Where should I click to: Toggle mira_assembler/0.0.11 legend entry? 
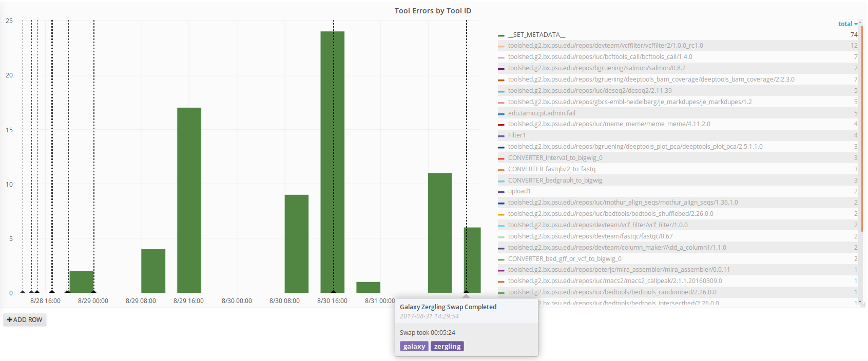pos(619,270)
